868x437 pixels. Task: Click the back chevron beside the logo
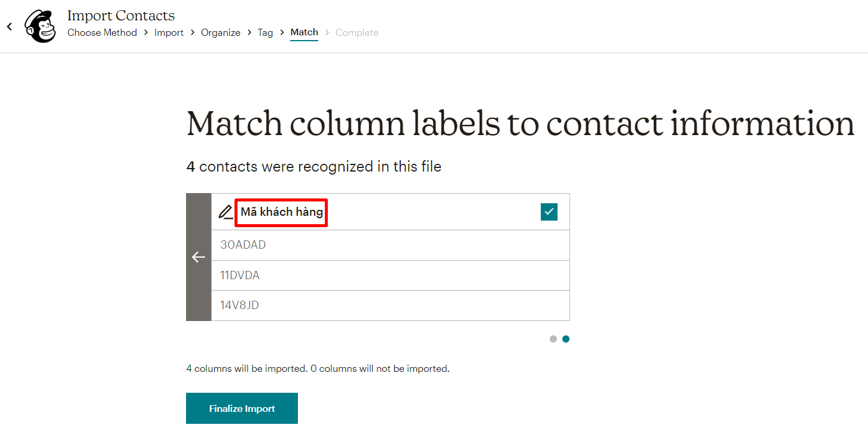(x=8, y=26)
